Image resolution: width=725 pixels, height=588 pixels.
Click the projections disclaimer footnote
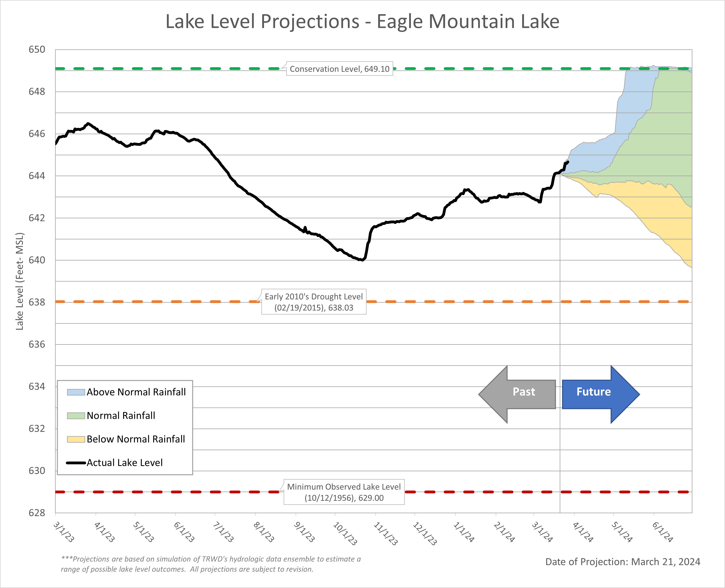[211, 564]
